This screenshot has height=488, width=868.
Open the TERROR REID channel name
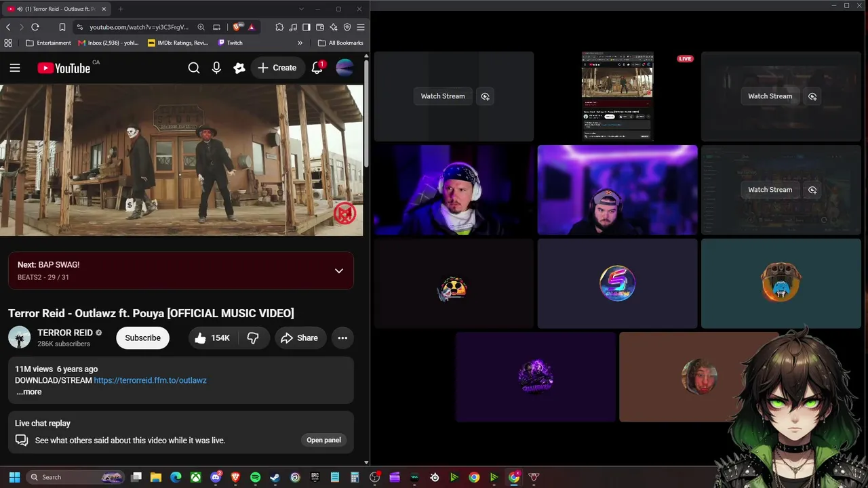pos(65,333)
